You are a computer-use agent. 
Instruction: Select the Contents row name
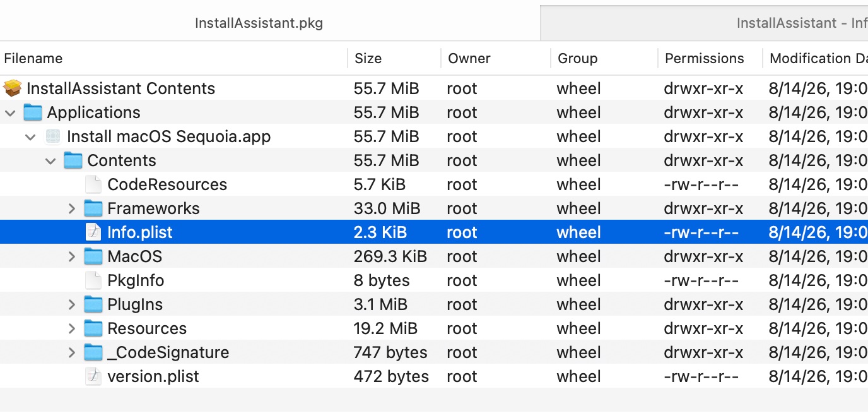[122, 160]
